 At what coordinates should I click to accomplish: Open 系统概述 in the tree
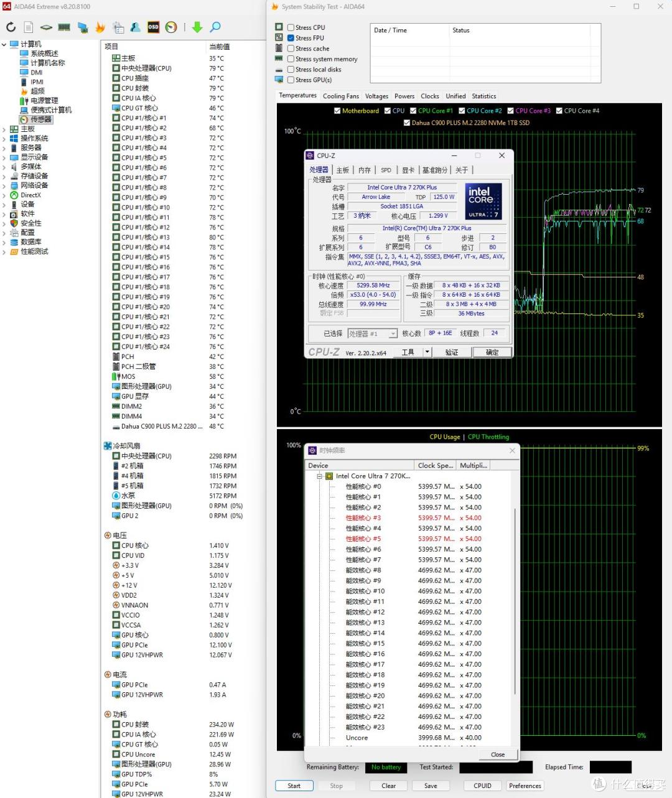click(x=44, y=53)
